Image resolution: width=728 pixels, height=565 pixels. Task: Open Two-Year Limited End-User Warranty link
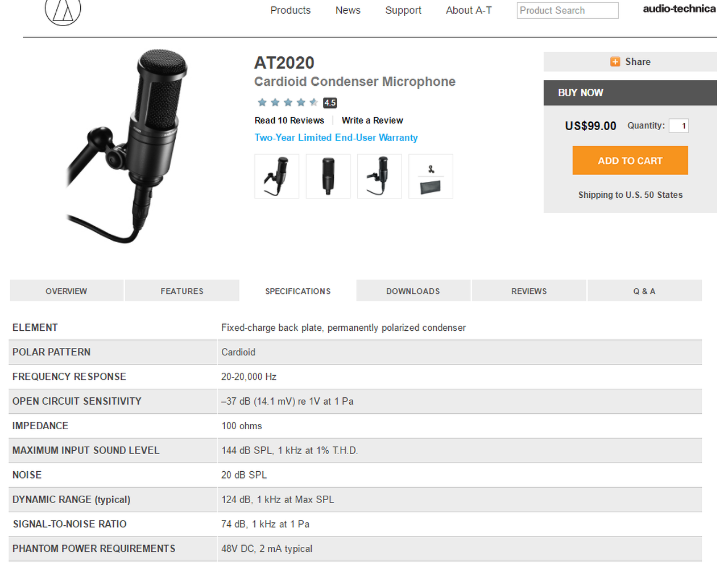pyautogui.click(x=336, y=138)
